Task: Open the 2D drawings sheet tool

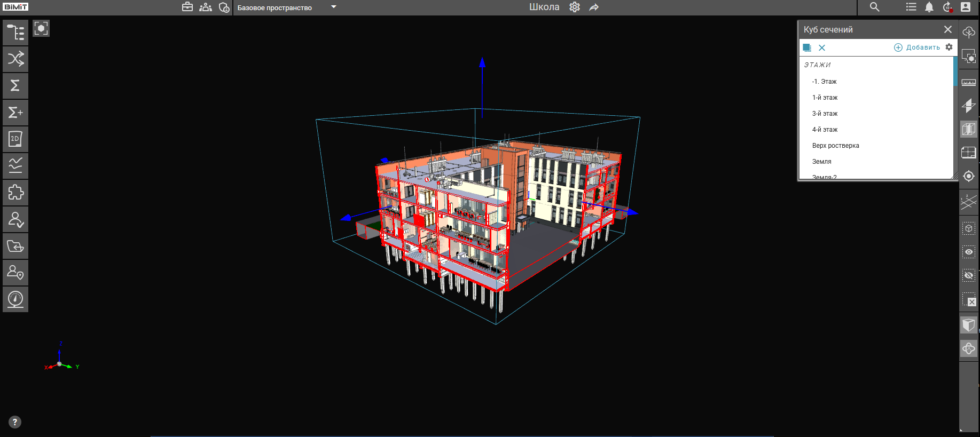Action: pyautogui.click(x=15, y=139)
